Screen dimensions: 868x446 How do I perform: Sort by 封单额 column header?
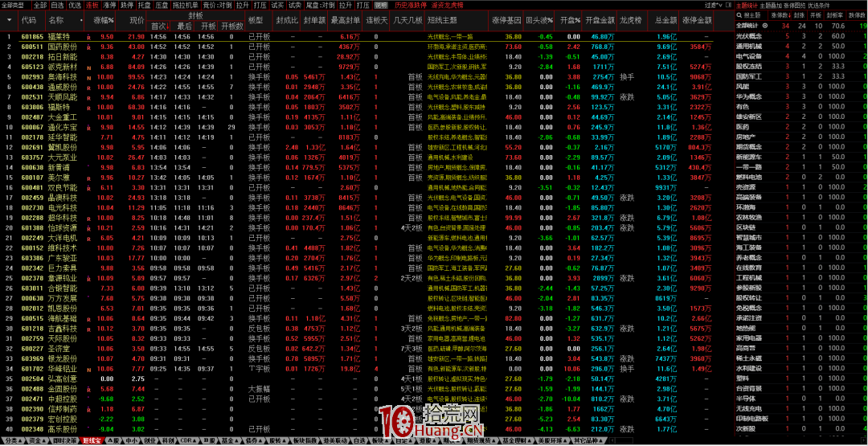313,20
